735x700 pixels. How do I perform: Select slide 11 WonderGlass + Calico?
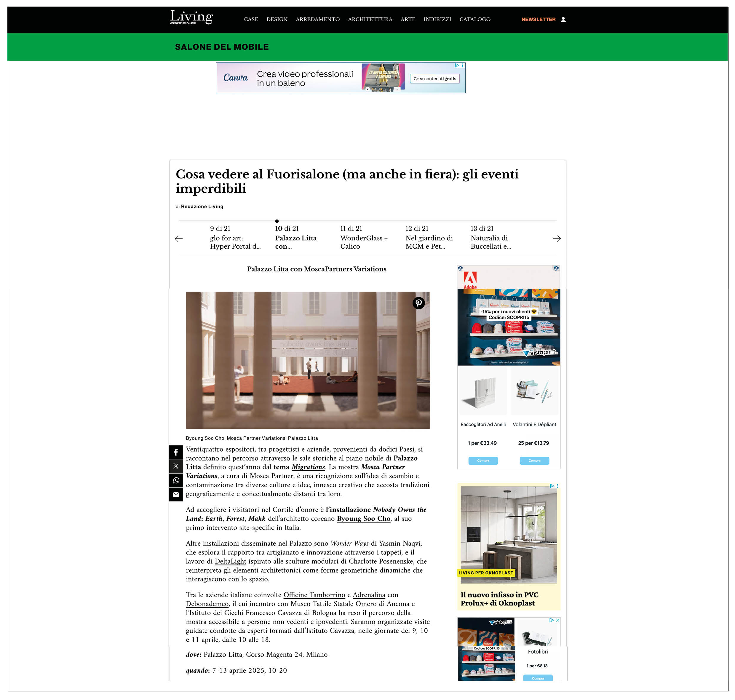point(364,237)
